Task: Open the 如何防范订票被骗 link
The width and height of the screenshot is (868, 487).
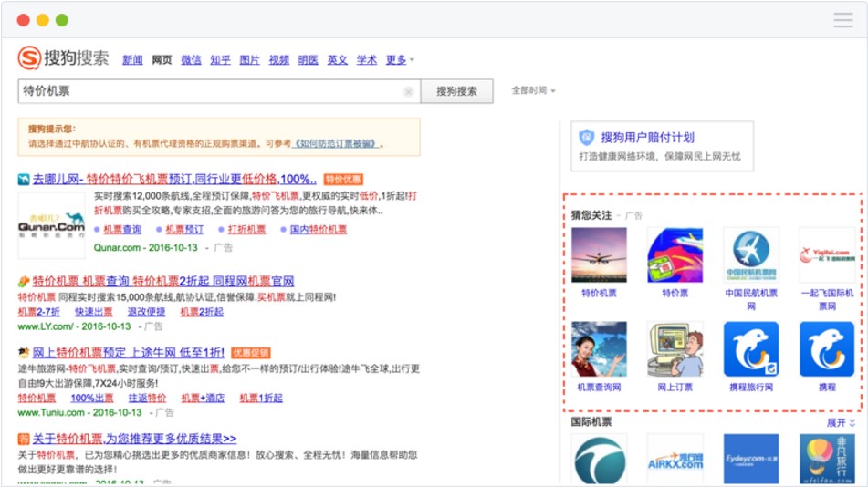Action: coord(337,143)
